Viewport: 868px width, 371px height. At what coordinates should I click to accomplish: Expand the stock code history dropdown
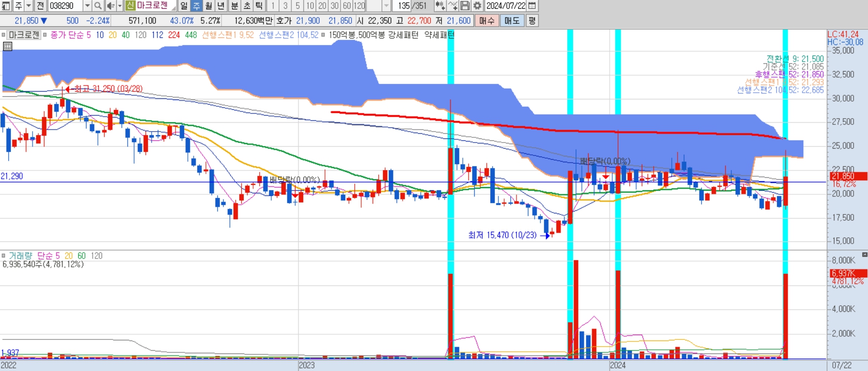click(x=87, y=6)
